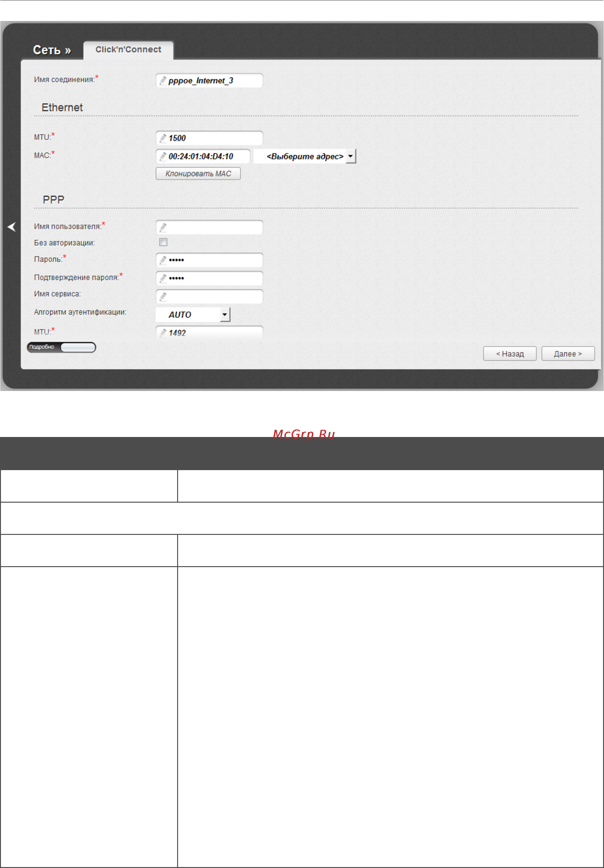The width and height of the screenshot is (604, 868).
Task: Toggle the Подробно switch
Action: 61,347
